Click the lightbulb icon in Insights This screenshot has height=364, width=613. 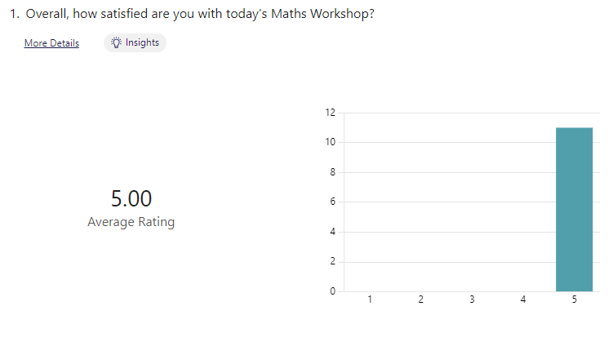click(116, 42)
